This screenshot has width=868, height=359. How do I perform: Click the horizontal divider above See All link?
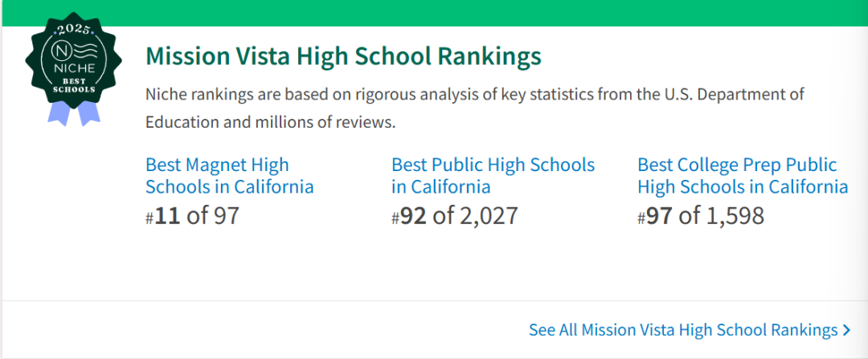point(434,301)
